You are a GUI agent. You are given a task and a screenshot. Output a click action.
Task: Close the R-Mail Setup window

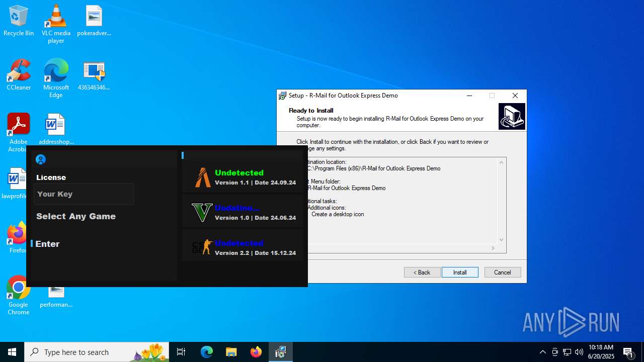(x=515, y=96)
